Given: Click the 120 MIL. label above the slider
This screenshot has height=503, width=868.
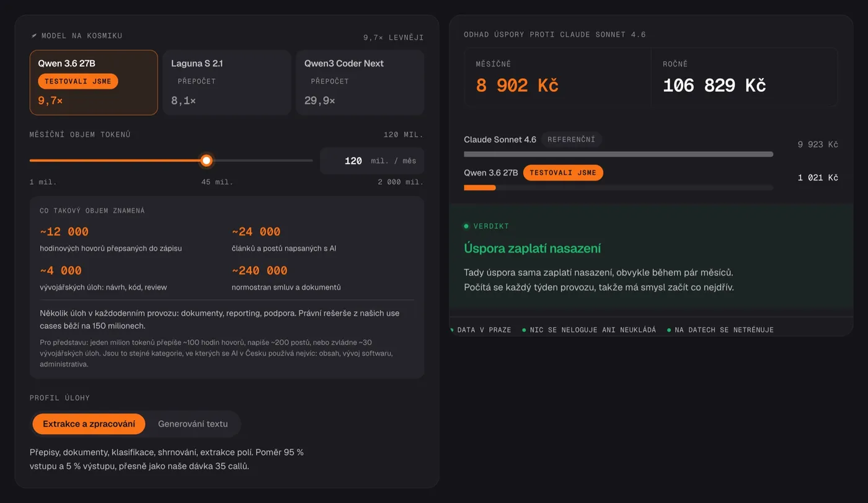Looking at the screenshot, I should click(x=404, y=135).
